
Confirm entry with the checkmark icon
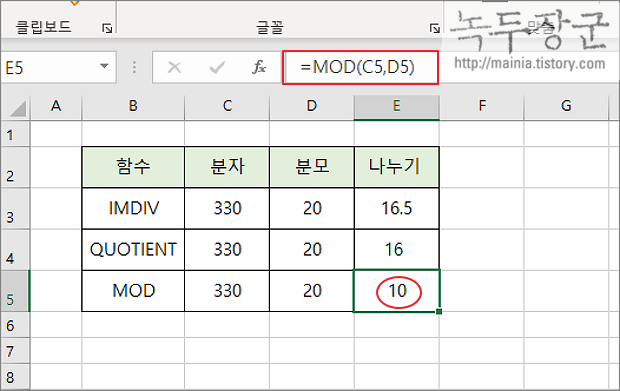(x=217, y=68)
